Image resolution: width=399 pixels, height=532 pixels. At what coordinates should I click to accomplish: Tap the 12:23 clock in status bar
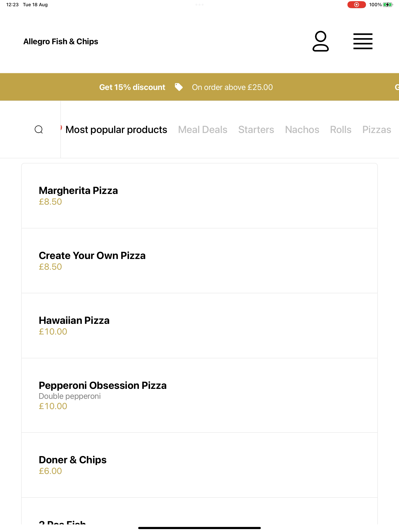(12, 4)
